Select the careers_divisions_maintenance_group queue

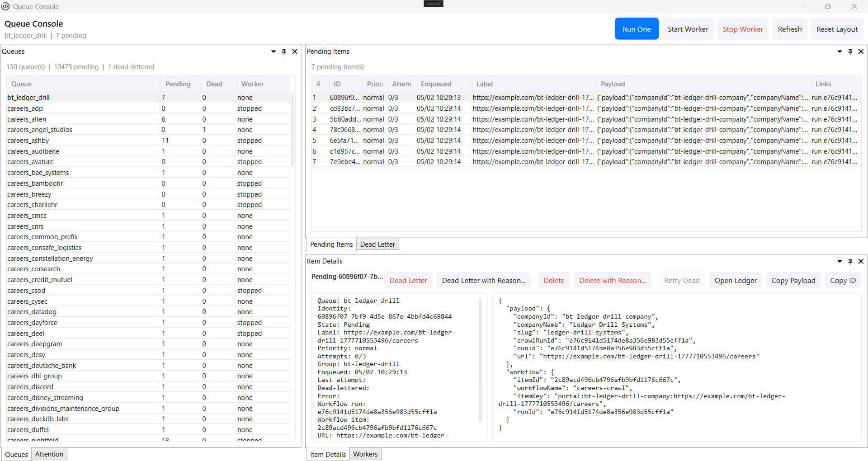pyautogui.click(x=148, y=409)
